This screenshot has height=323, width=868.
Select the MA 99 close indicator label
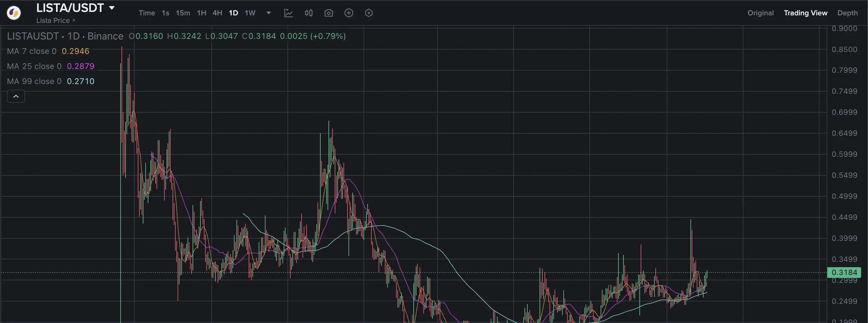(34, 81)
